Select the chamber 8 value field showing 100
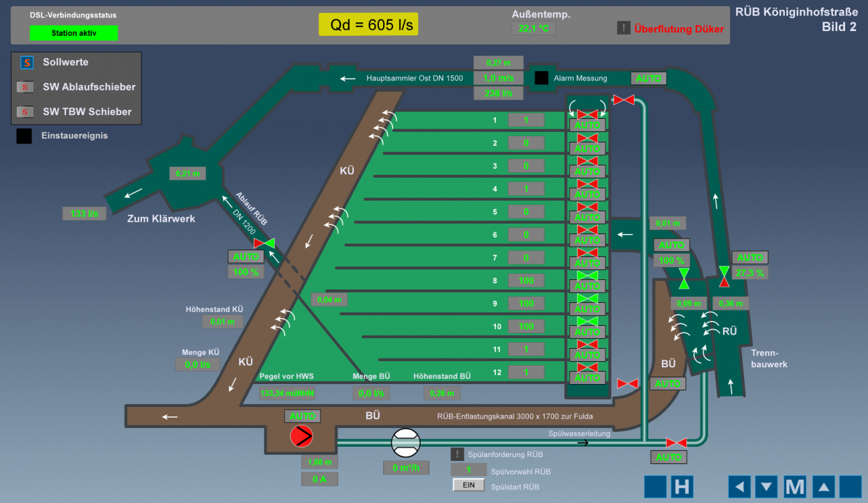Screen dimensions: 868x503 point(526,281)
